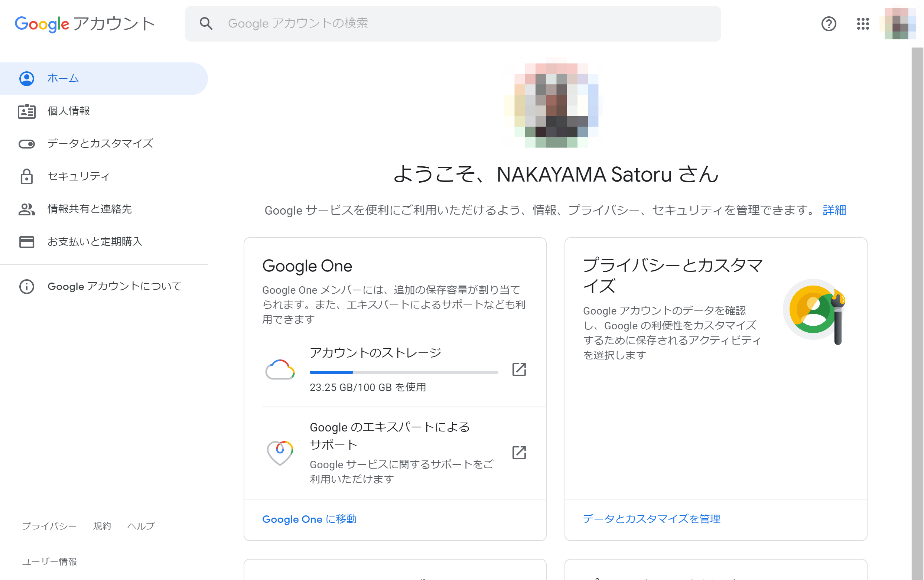Screen dimensions: 924x580
Task: Switch to 個人情報 section
Action: coord(69,111)
